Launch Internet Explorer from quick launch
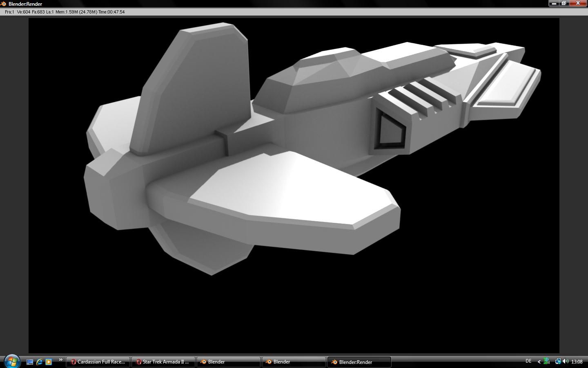 pyautogui.click(x=39, y=362)
